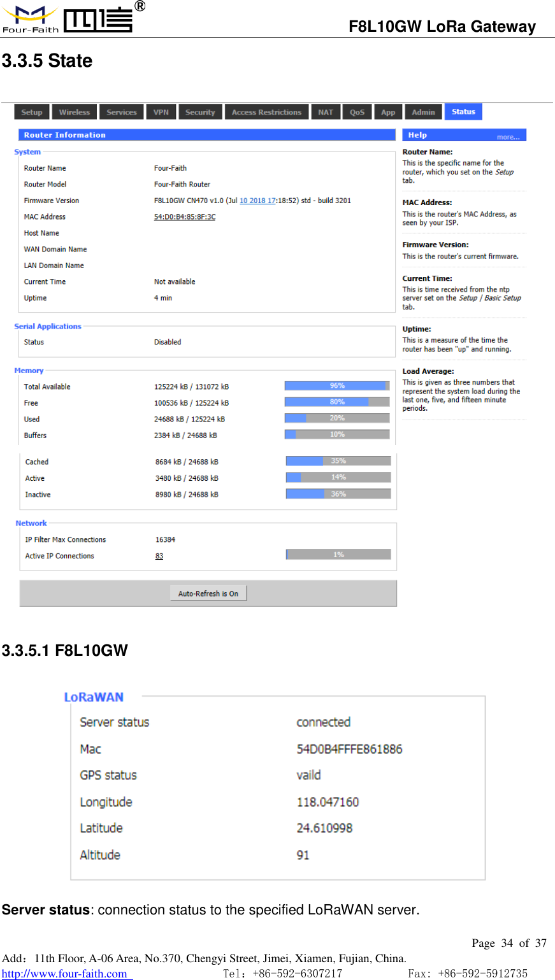The height and width of the screenshot is (980, 555).
Task: Toggle the Auto-Refresh is On button
Action: point(208,592)
